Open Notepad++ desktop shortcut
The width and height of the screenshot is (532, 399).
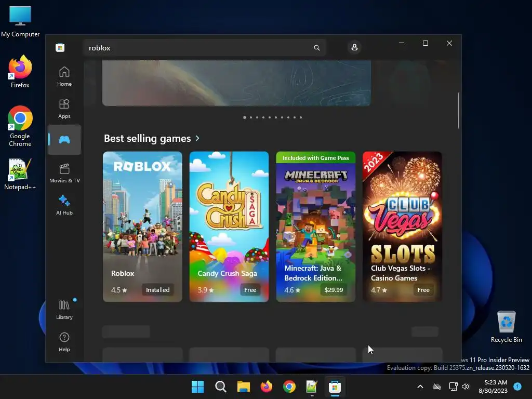point(20,174)
